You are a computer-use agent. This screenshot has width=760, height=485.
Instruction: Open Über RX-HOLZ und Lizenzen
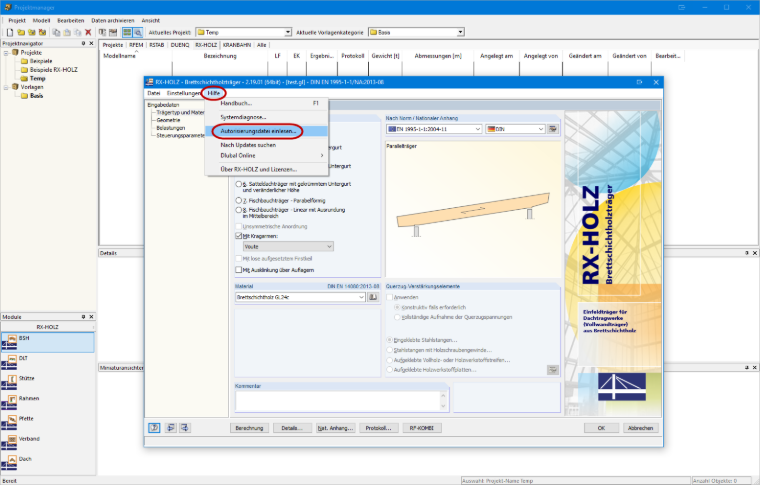(267, 170)
